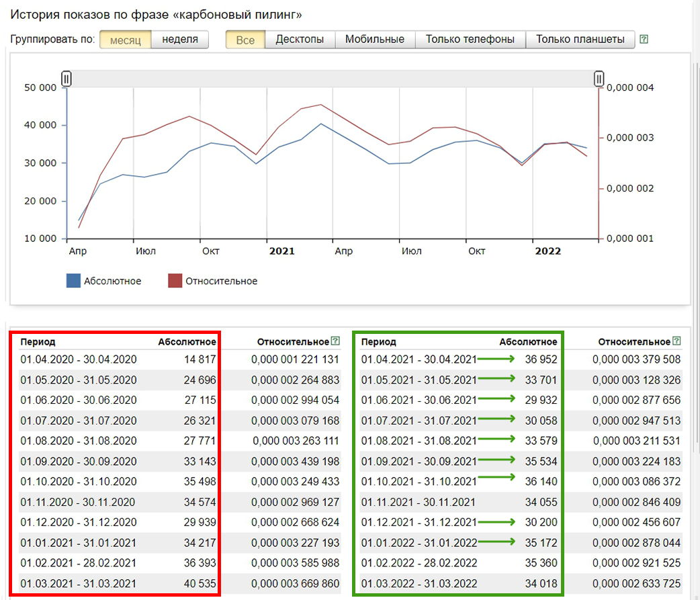Click the 2021 label on chart axis
The height and width of the screenshot is (600, 700).
coord(281,251)
